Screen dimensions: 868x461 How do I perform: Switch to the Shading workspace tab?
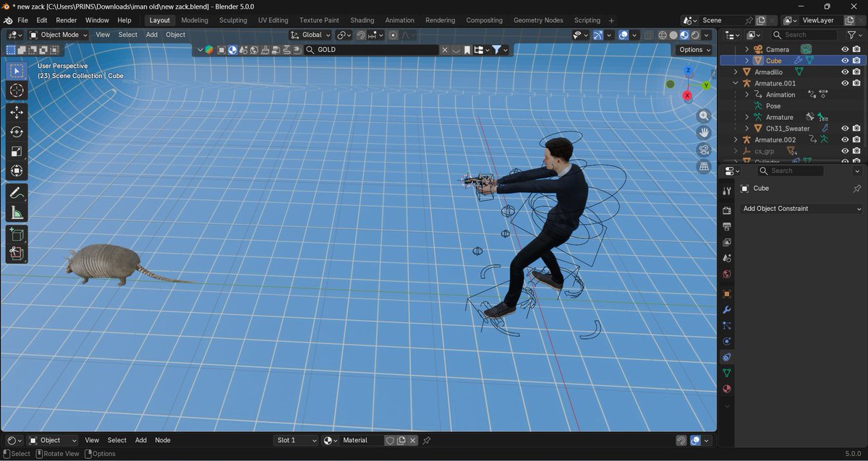(362, 20)
